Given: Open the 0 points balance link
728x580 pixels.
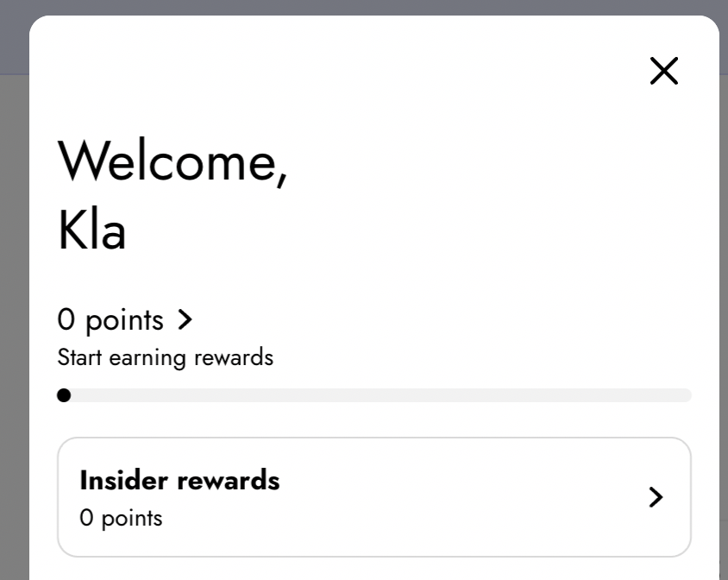Looking at the screenshot, I should coord(110,320).
